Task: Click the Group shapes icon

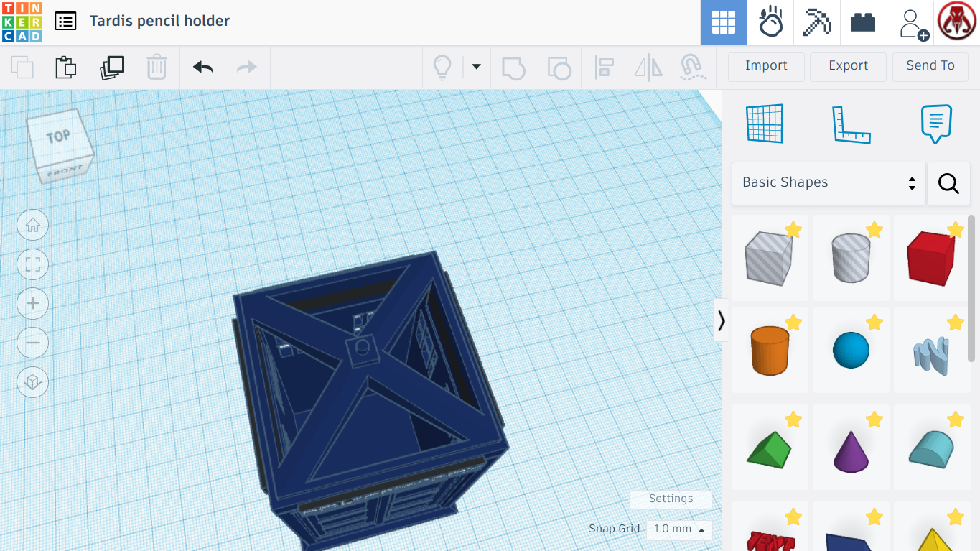Action: [x=513, y=68]
